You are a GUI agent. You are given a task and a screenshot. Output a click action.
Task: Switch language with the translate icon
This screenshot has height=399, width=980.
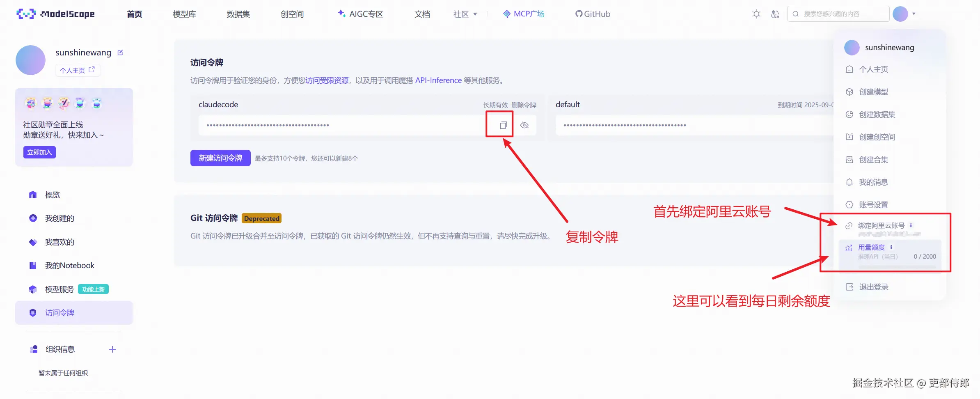coord(775,14)
